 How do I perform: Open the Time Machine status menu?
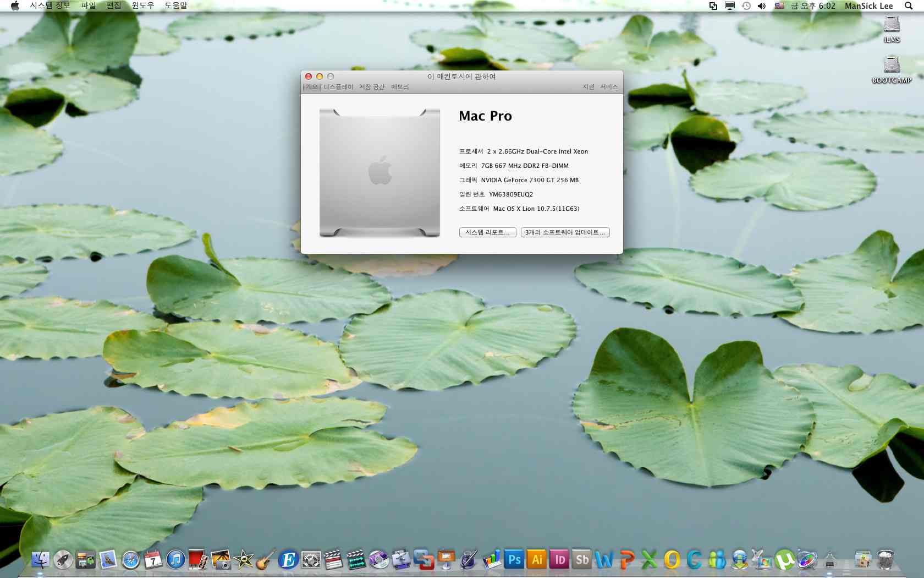pyautogui.click(x=746, y=6)
